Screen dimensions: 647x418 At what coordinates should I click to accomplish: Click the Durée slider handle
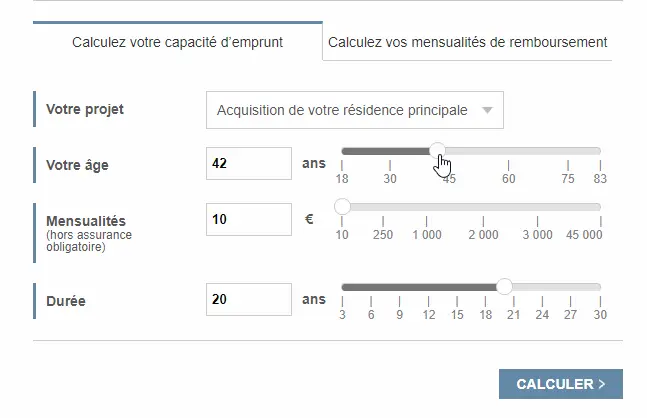(x=505, y=287)
